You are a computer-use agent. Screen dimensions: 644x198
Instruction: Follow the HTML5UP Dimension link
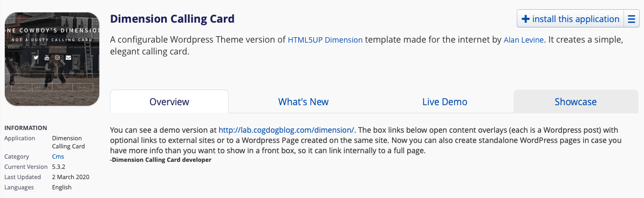[x=325, y=40]
